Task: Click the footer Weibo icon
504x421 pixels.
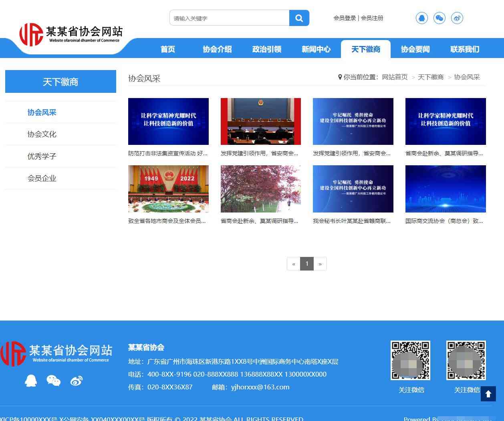Action: (x=76, y=381)
